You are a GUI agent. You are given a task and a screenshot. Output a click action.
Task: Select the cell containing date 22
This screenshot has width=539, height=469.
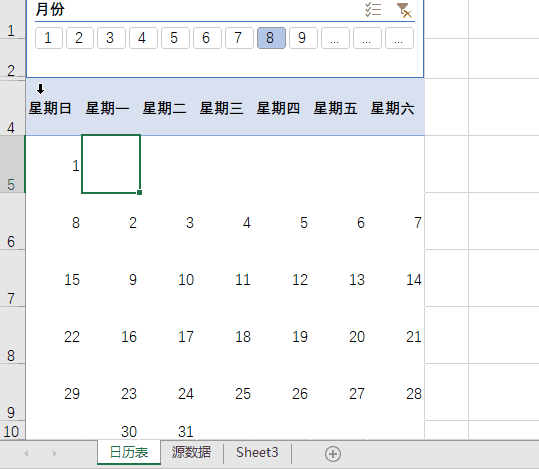tap(54, 336)
